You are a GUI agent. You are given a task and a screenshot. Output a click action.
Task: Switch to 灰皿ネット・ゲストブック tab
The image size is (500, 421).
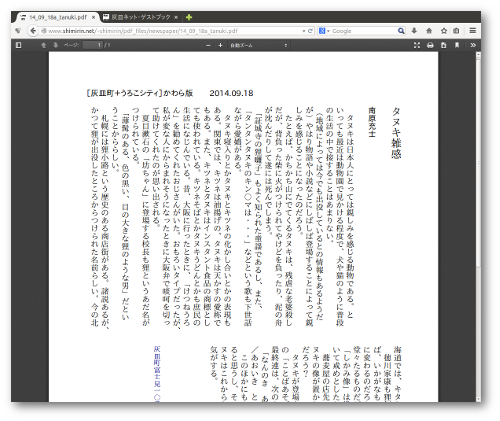tap(140, 17)
